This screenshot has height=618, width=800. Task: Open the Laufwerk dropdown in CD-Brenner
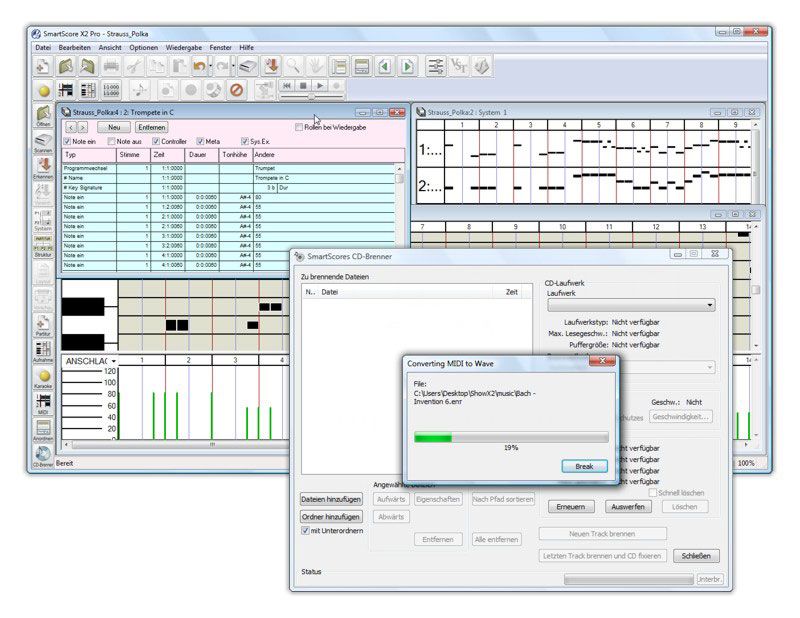coord(631,305)
